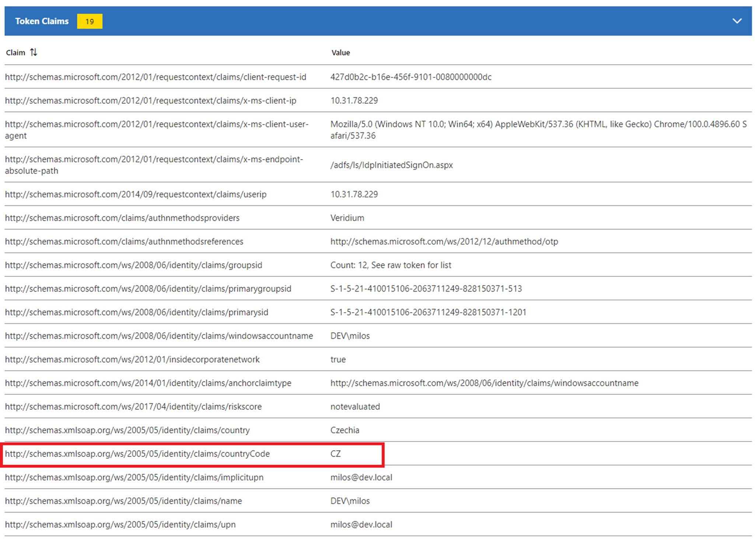Click the Claim column header label
756x539 pixels.
pyautogui.click(x=15, y=53)
